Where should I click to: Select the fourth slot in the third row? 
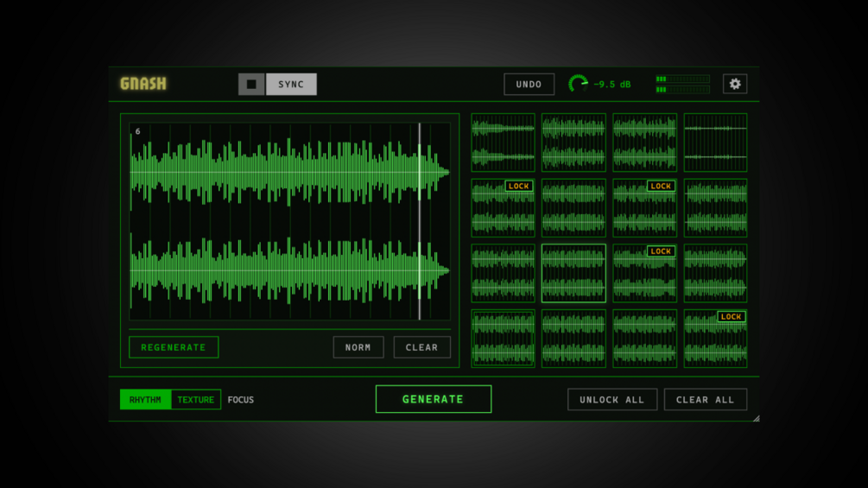(715, 273)
